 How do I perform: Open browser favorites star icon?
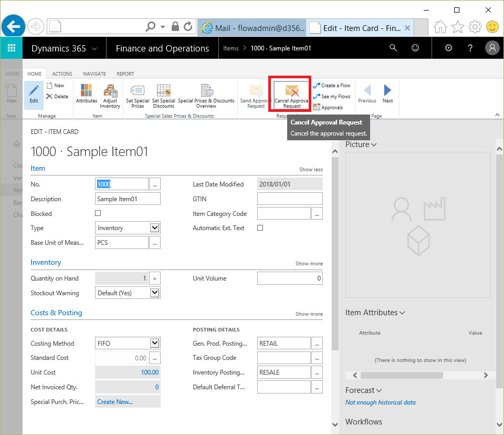(458, 27)
